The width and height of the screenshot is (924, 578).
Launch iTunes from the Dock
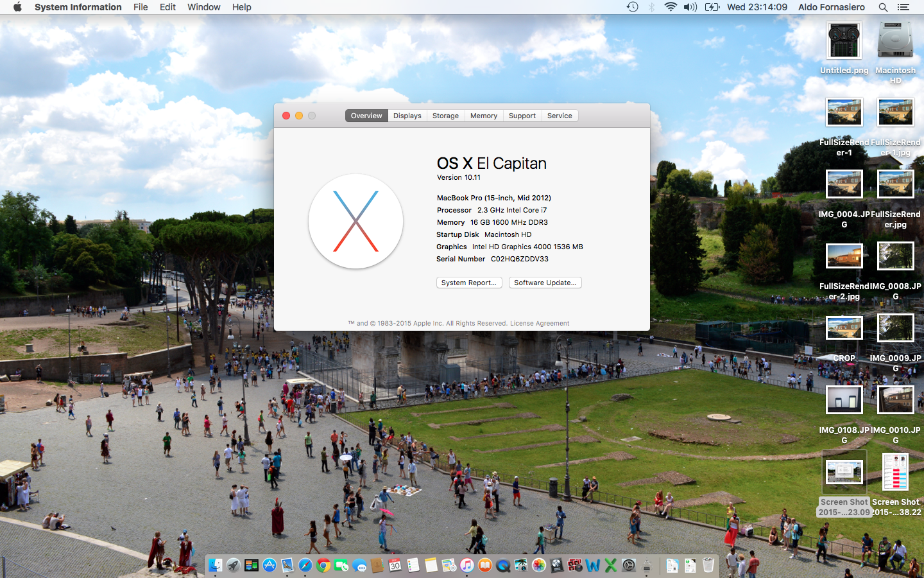467,565
